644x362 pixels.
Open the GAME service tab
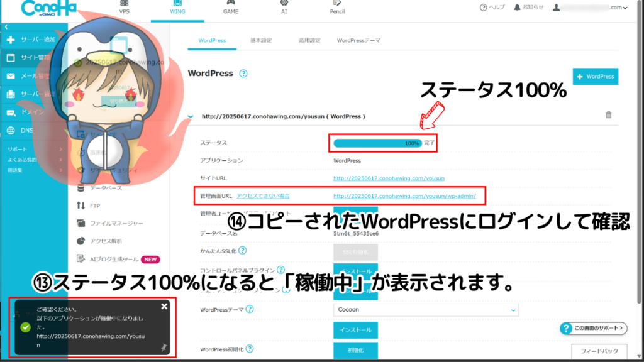pos(231,8)
